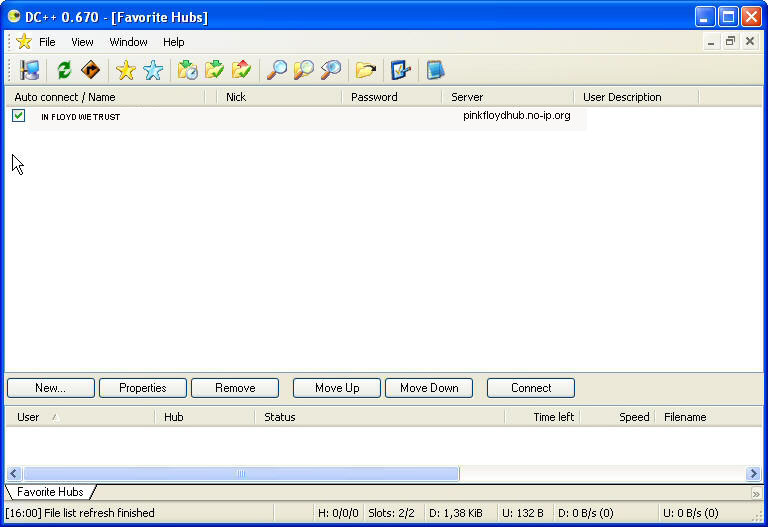Toggle auto connect for IN FLOYD WE TRUST
The height and width of the screenshot is (527, 768).
pyautogui.click(x=19, y=116)
